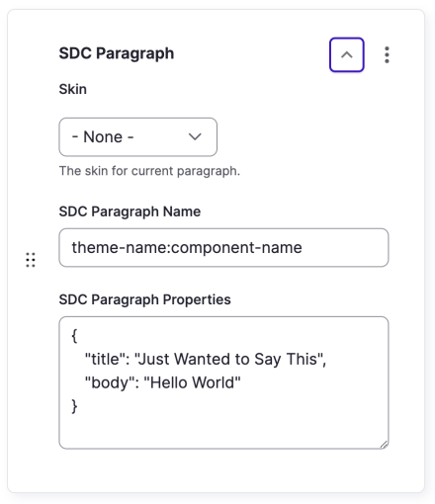435x504 pixels.
Task: Collapse the SDC Paragraph with chevron button
Action: (x=347, y=54)
